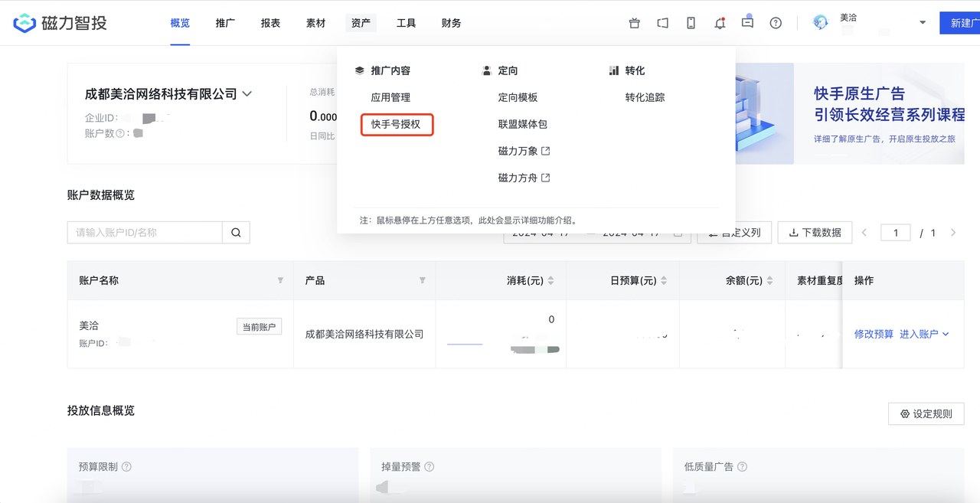The image size is (980, 503).
Task: Open the 财务 tab
Action: tap(452, 23)
